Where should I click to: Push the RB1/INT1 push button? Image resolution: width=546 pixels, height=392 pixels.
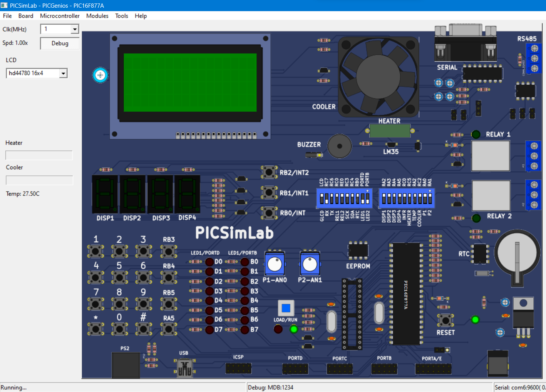click(x=269, y=192)
